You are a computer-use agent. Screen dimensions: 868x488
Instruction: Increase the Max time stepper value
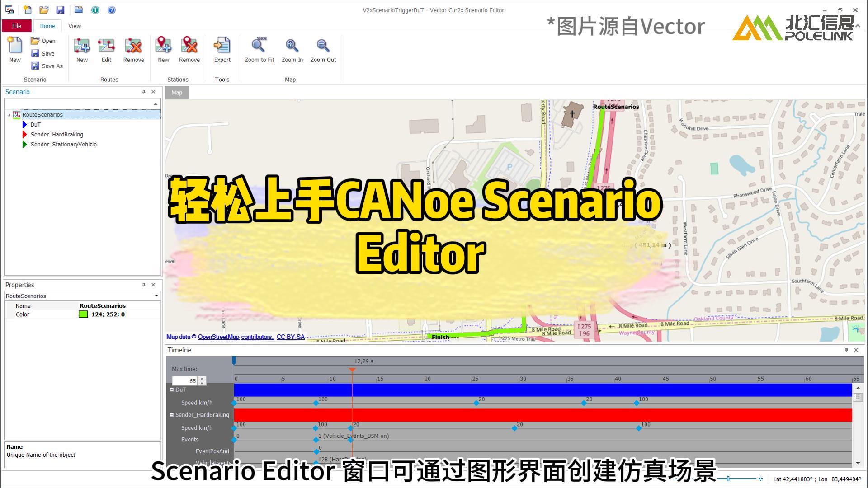(x=202, y=379)
